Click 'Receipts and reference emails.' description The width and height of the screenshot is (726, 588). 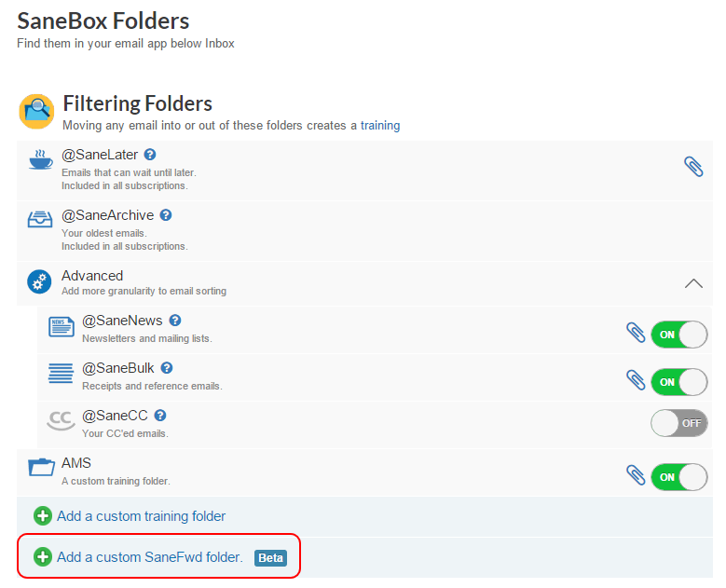click(x=152, y=386)
